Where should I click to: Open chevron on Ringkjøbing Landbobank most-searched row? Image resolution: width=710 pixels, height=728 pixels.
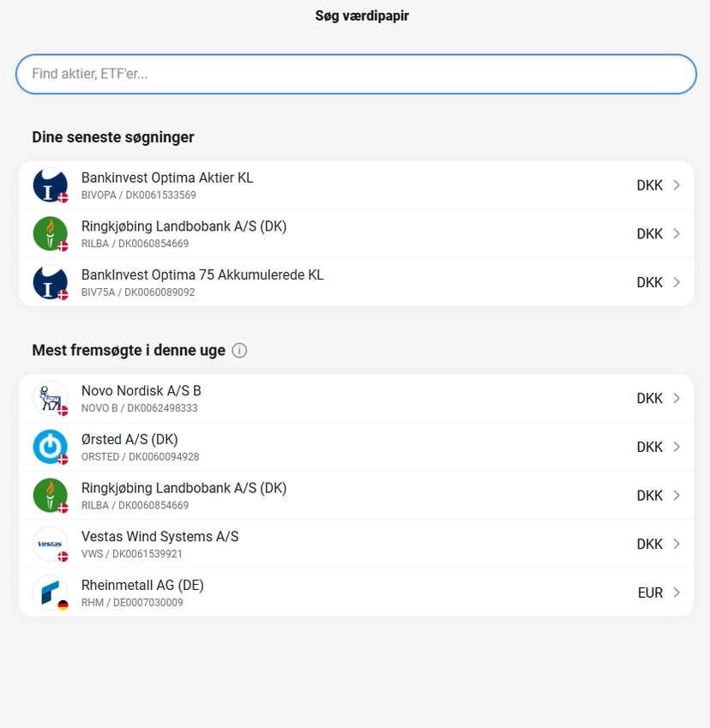(677, 496)
